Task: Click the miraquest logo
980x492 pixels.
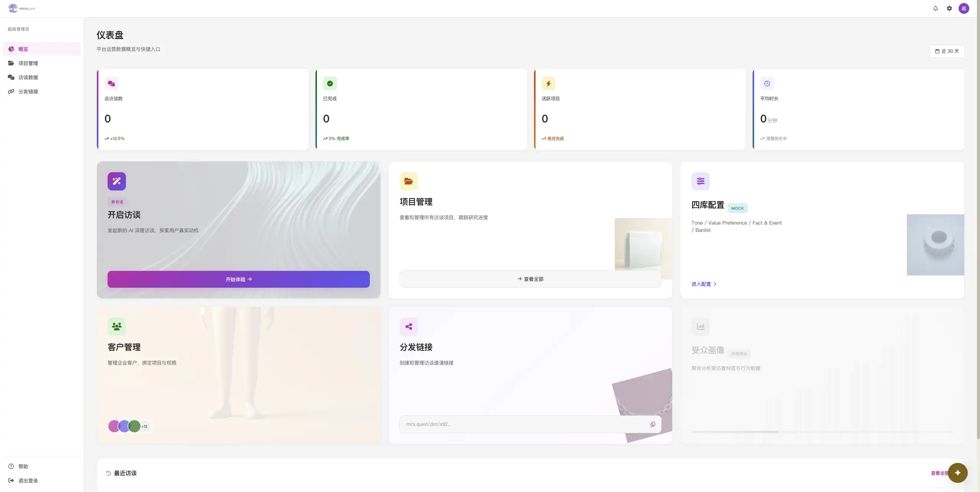Action: point(22,8)
